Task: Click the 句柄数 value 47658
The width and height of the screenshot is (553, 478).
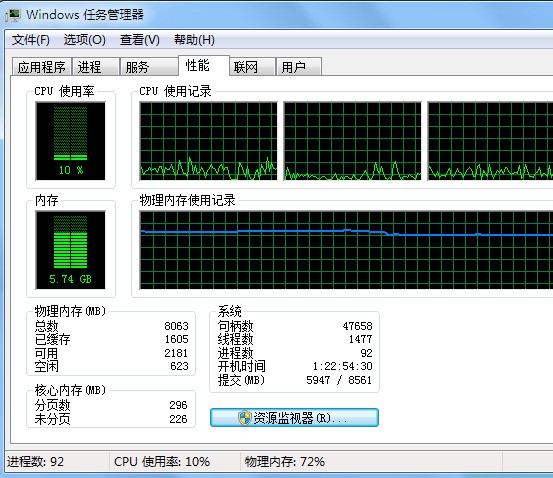Action: point(357,326)
